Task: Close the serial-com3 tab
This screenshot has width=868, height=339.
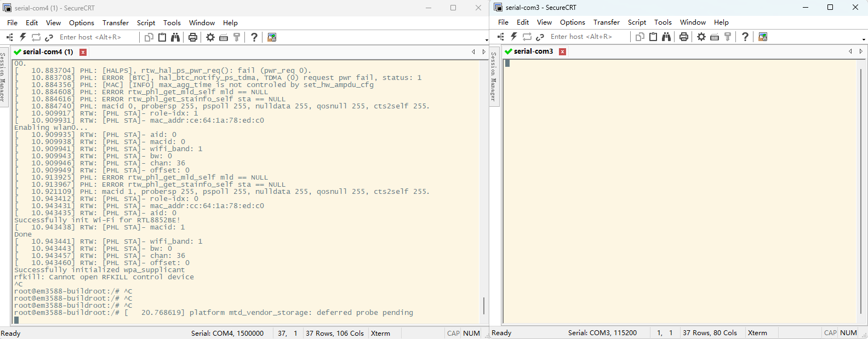Action: pos(562,51)
